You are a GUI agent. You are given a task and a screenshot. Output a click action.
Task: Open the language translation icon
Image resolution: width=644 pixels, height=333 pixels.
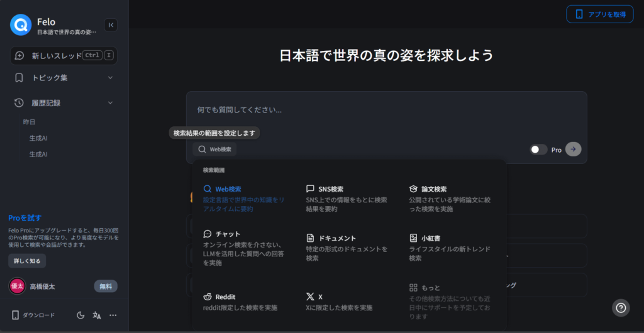click(97, 315)
